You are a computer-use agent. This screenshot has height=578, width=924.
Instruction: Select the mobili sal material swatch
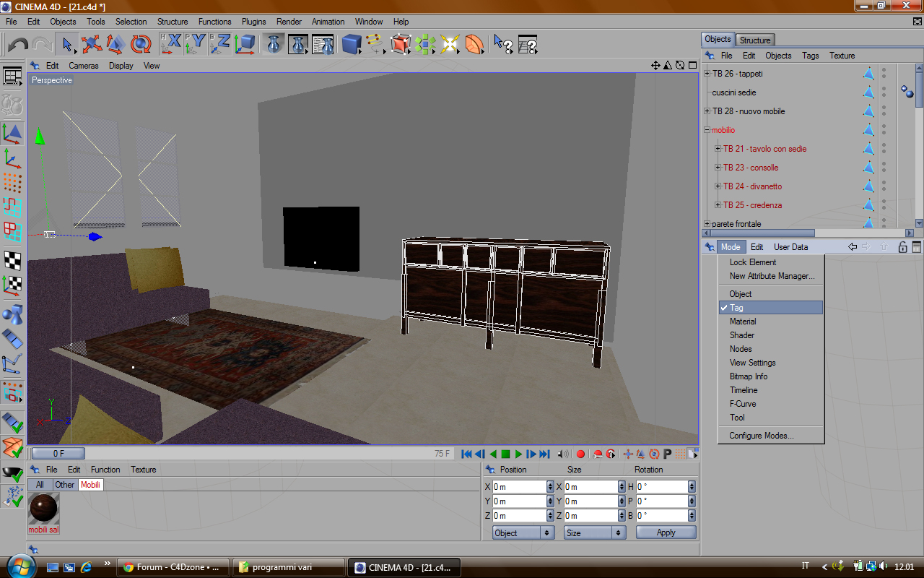(x=43, y=509)
